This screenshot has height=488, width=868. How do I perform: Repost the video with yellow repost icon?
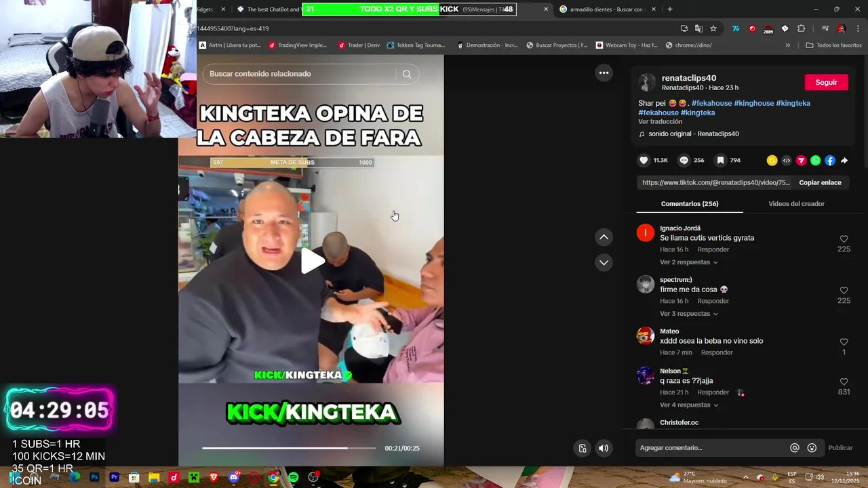click(772, 161)
